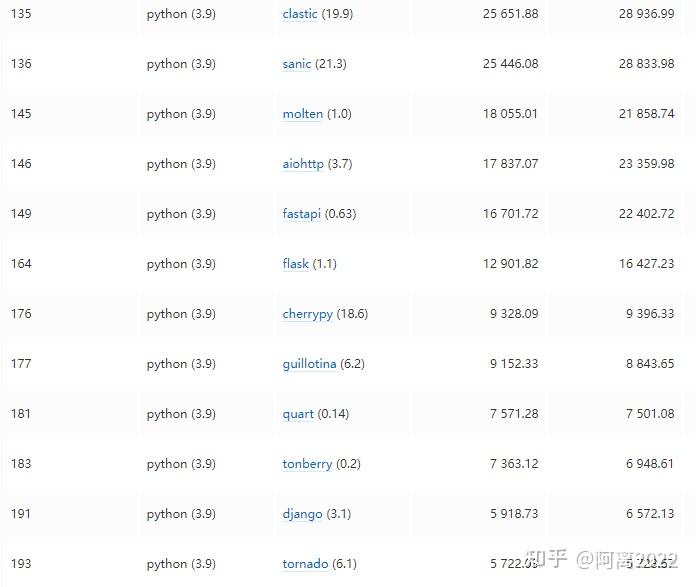This screenshot has height=587, width=696.
Task: Select rank number 136
Action: click(21, 64)
